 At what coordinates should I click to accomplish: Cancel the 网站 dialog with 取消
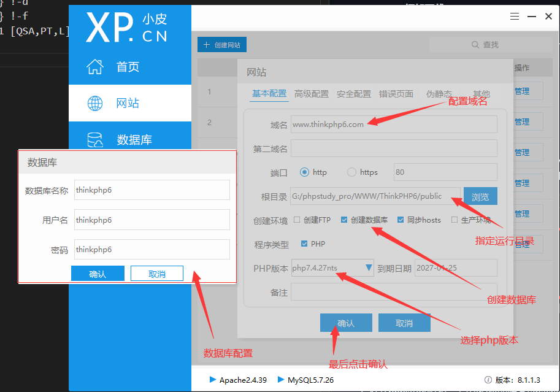[x=404, y=323]
